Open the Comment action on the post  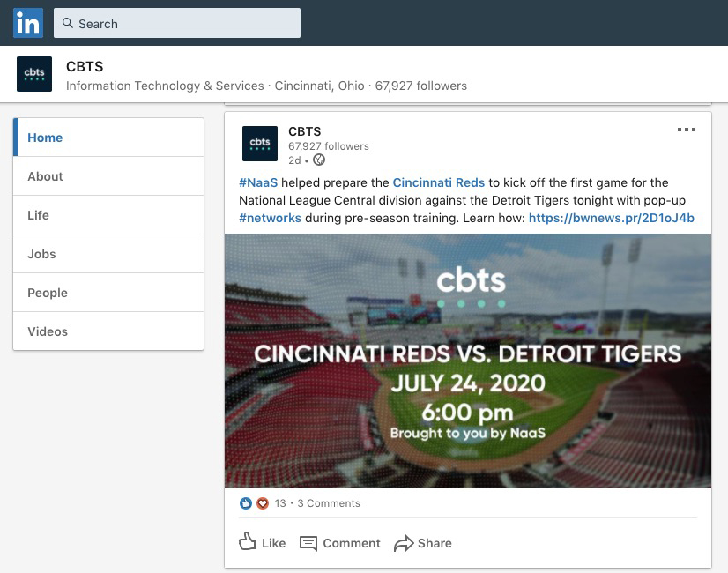[x=340, y=543]
